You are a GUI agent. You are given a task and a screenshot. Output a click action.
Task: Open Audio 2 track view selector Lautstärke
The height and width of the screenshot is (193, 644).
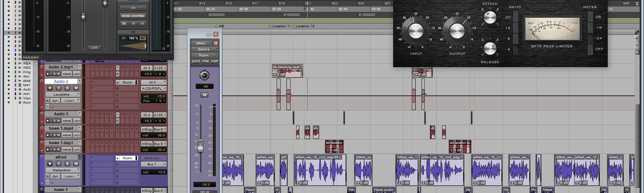point(62,94)
